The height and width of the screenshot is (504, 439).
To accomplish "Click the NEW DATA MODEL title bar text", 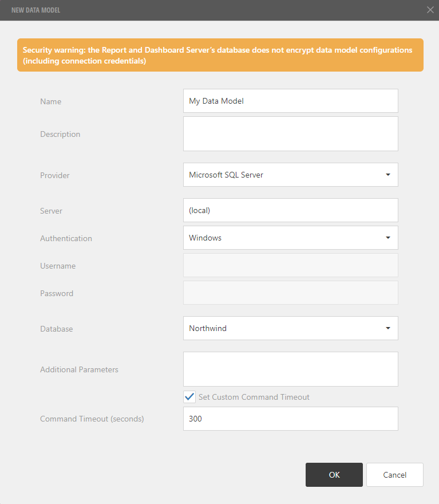I will (x=35, y=10).
